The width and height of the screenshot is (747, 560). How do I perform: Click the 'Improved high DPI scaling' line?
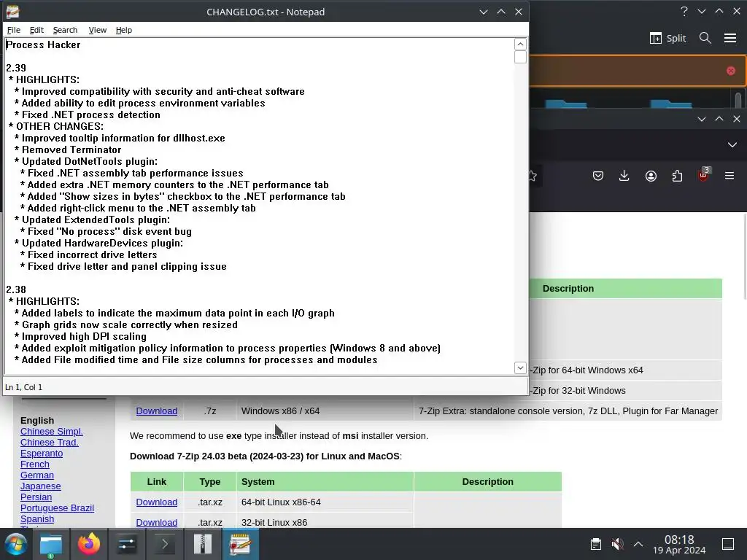(x=84, y=337)
